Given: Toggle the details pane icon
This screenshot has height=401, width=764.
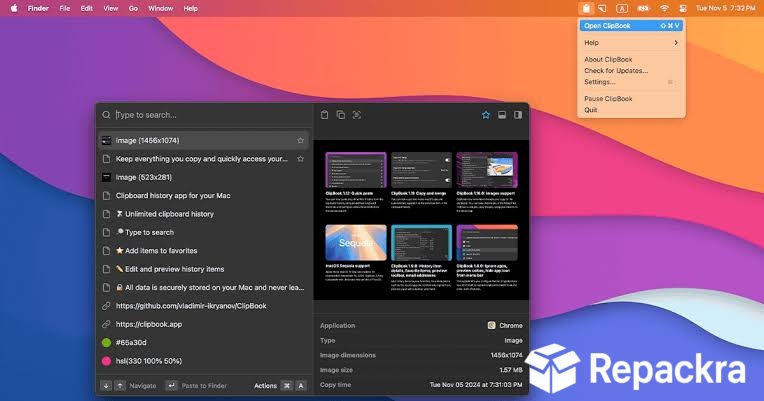Looking at the screenshot, I should [x=502, y=115].
